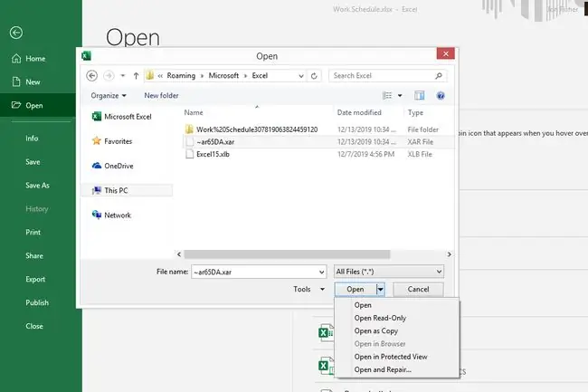Viewport: 588px width, 392px height.
Task: Click Roaming in the address path
Action: 181,76
